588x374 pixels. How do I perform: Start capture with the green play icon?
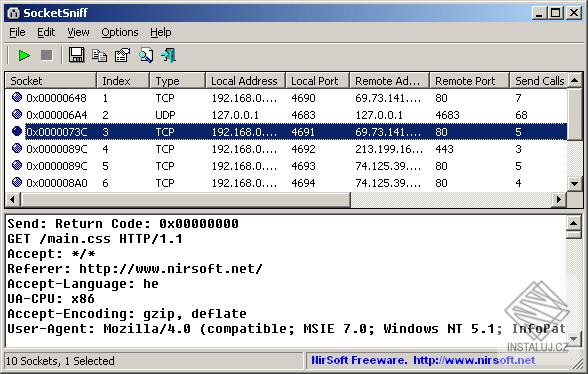tap(24, 56)
